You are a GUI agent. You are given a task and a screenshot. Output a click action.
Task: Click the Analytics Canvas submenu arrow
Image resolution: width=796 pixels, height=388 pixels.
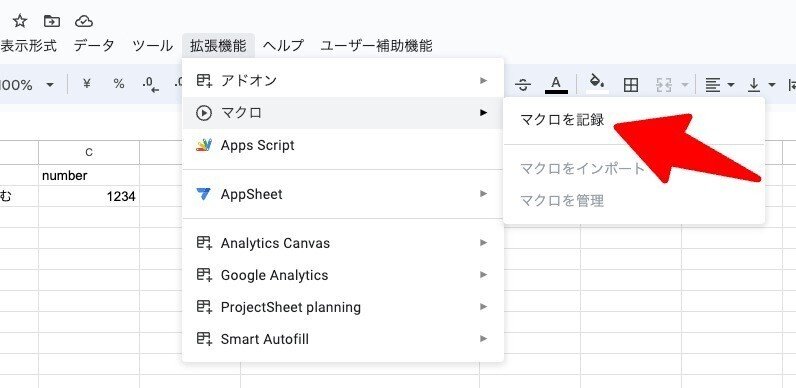(483, 243)
